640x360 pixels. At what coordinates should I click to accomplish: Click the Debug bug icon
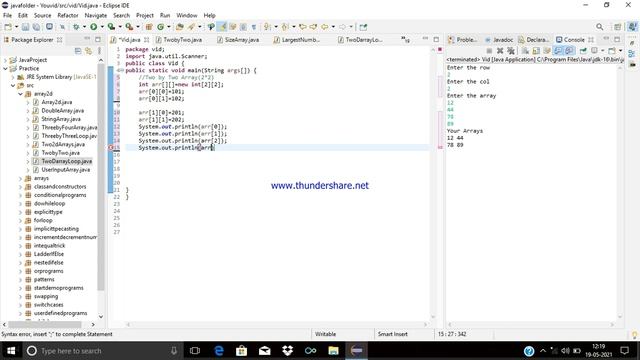point(76,27)
